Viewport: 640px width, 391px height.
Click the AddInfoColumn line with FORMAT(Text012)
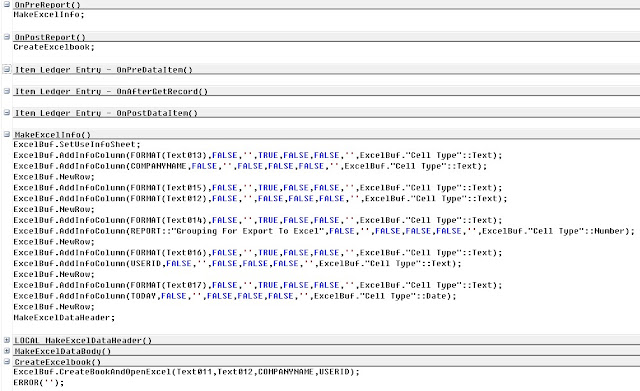click(x=260, y=198)
